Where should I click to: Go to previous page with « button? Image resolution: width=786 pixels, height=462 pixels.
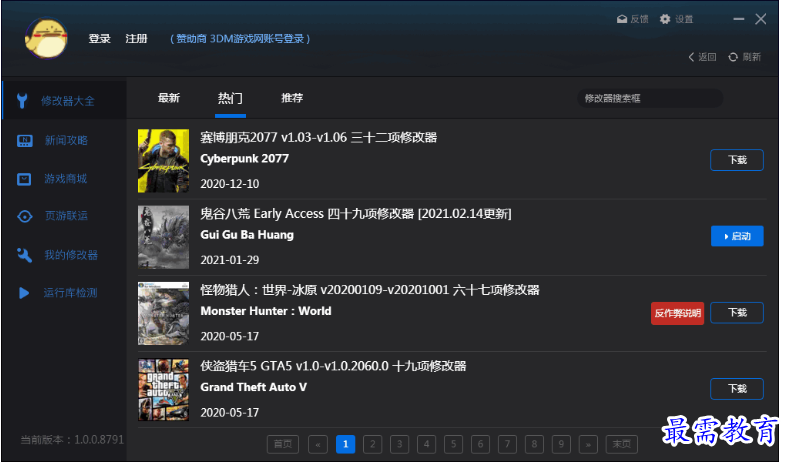318,444
